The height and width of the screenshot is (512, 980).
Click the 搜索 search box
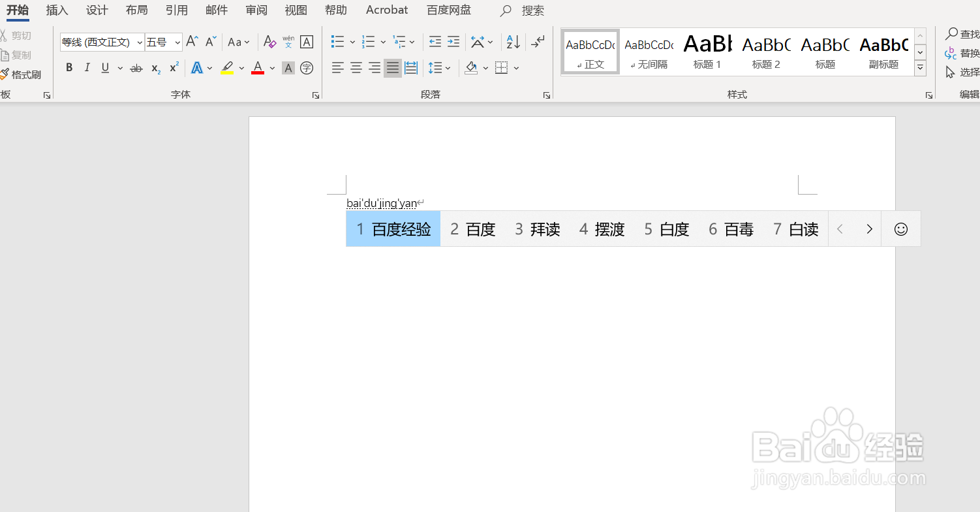tap(523, 10)
